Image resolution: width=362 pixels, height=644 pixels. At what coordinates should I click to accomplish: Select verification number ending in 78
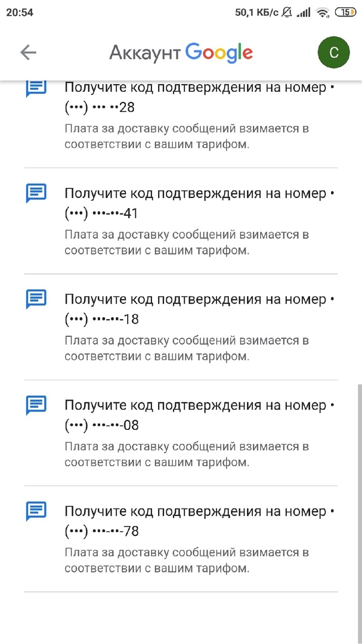(x=197, y=521)
